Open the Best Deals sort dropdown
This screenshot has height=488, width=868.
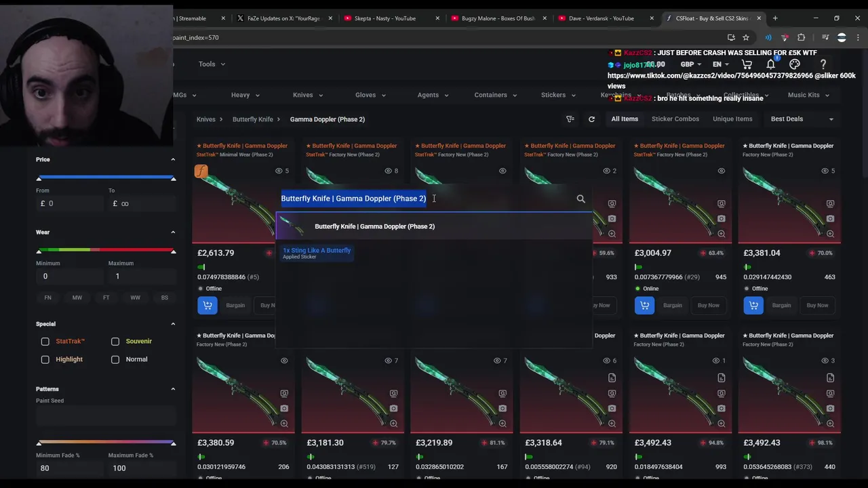[802, 119]
